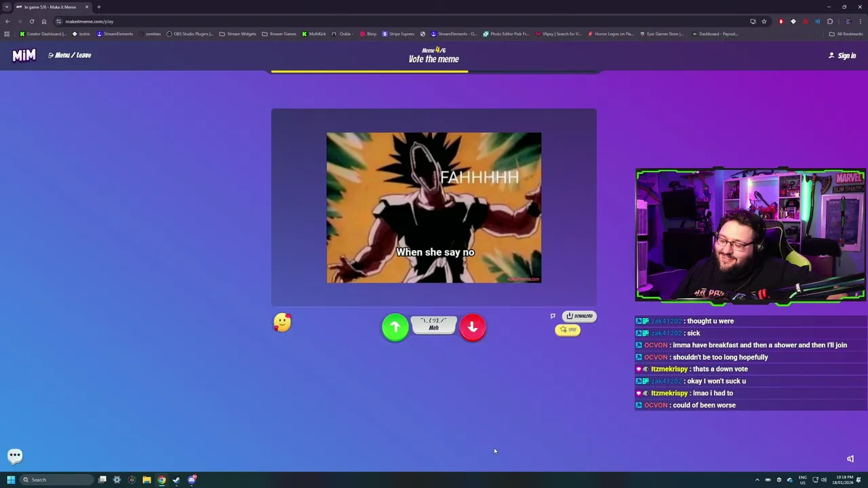Screen dimensions: 868x488
Task: Open the ENG US language switcher
Action: click(803, 480)
